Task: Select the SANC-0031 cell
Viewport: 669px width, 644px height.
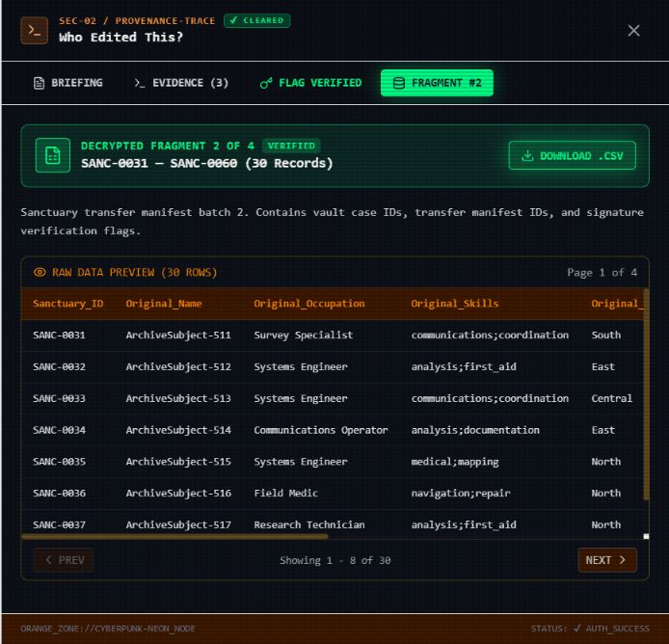Action: [x=60, y=335]
